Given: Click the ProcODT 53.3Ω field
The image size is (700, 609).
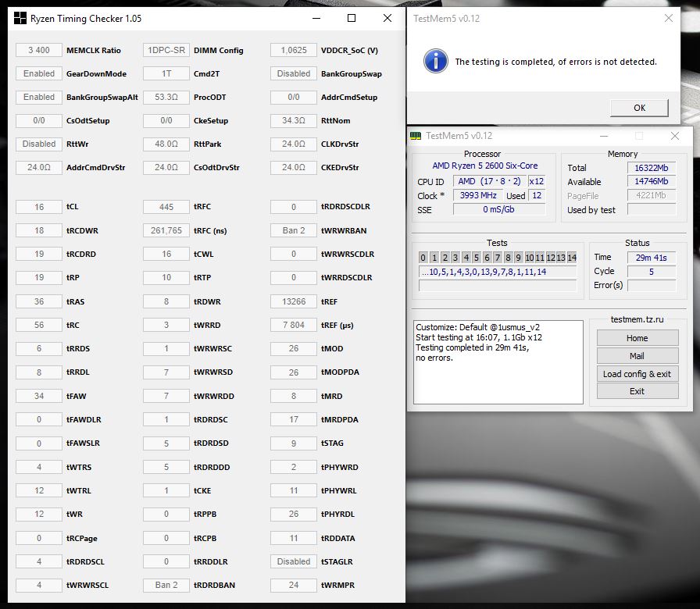Looking at the screenshot, I should click(166, 97).
